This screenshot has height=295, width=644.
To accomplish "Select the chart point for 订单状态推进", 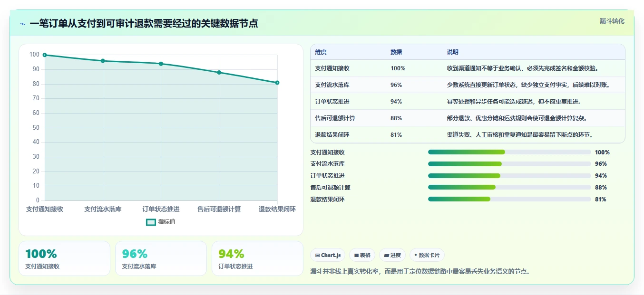I will (x=161, y=64).
